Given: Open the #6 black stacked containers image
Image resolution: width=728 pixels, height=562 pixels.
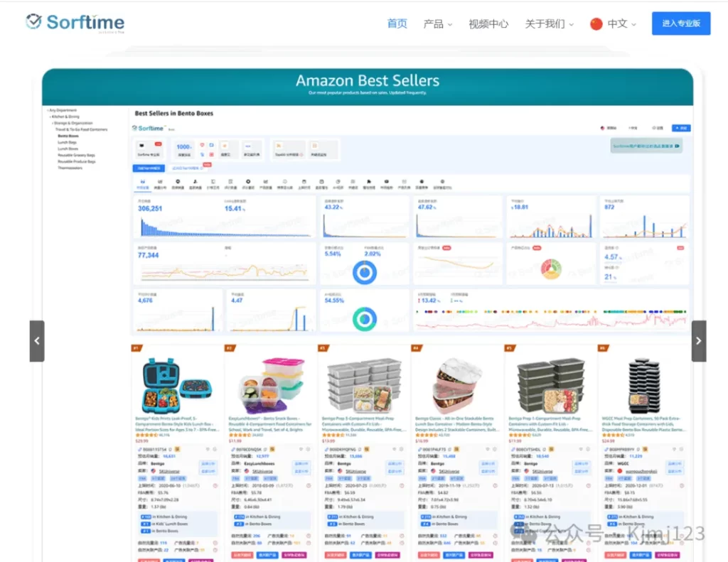Looking at the screenshot, I should [x=644, y=384].
